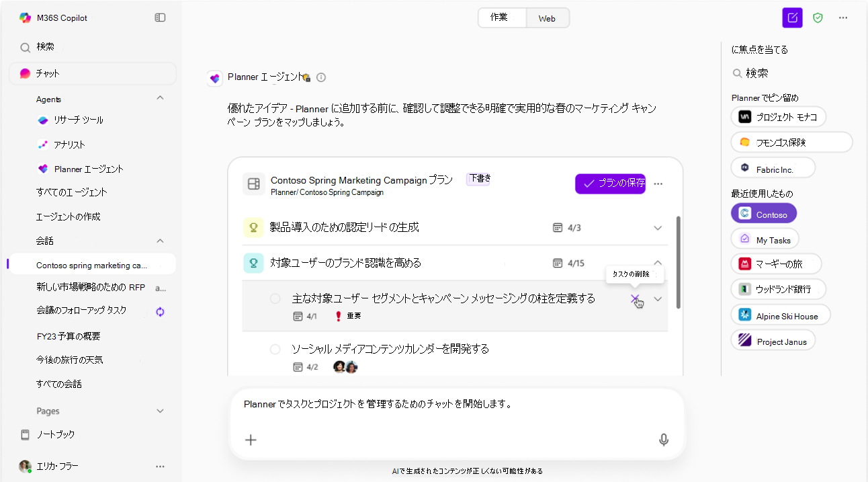Start new chat with purple compose icon

pos(793,18)
